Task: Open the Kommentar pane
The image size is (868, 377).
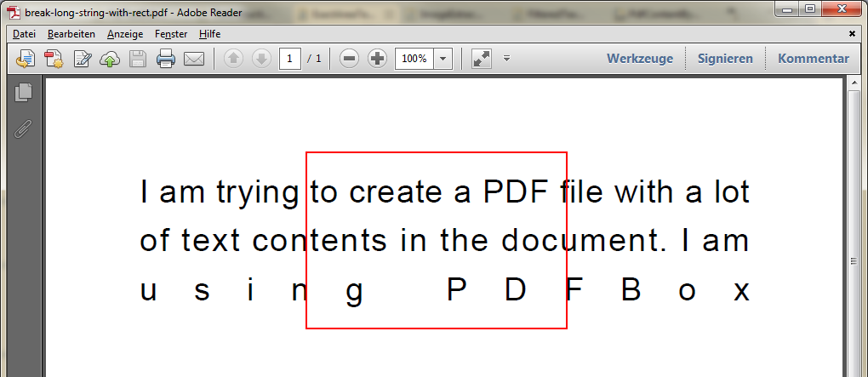Action: (x=814, y=59)
